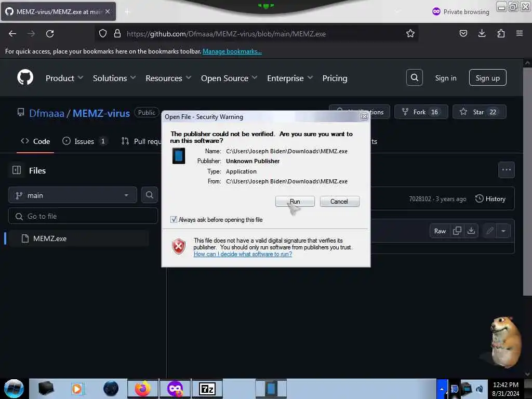532x399 pixels.
Task: Click the GitHub search magnifier button
Action: point(414,78)
